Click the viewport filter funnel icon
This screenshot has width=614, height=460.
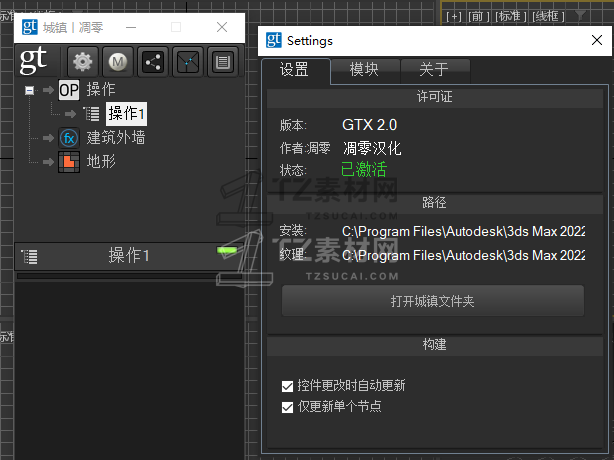[x=580, y=16]
